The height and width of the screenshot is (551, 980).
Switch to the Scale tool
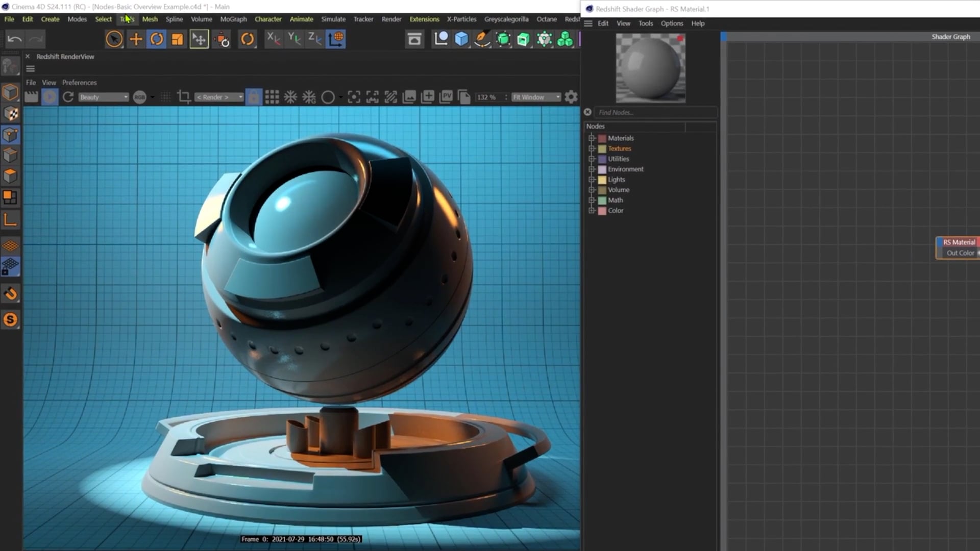point(177,39)
